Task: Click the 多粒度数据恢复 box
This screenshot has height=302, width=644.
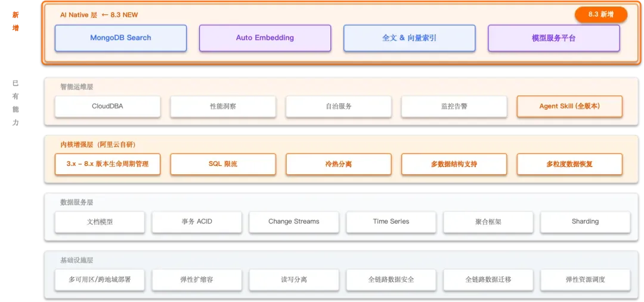Action: 569,164
